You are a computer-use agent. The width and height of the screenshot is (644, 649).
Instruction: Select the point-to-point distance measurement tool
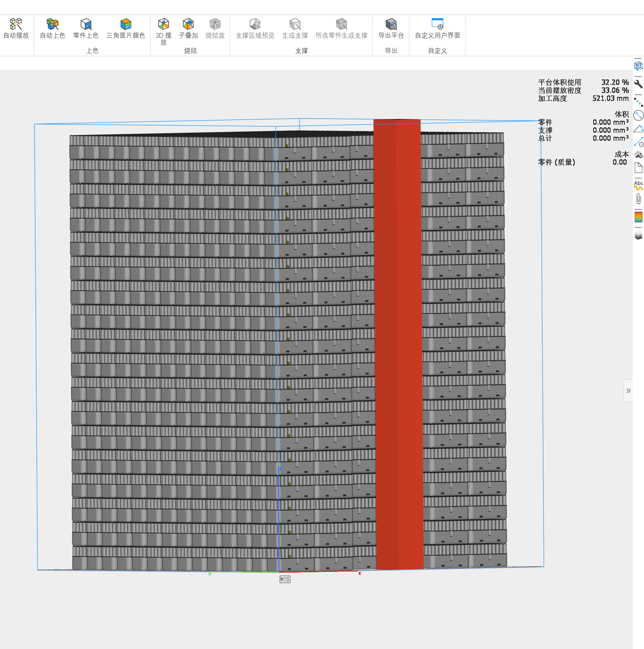click(x=638, y=102)
